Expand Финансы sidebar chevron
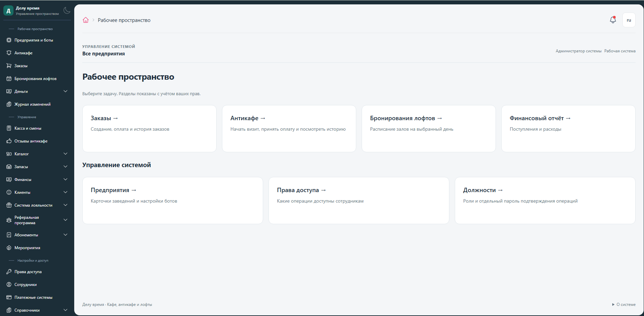This screenshot has width=644, height=316. click(65, 180)
